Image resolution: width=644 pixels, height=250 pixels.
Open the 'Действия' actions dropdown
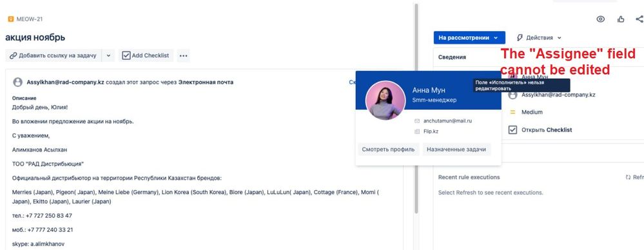point(539,38)
